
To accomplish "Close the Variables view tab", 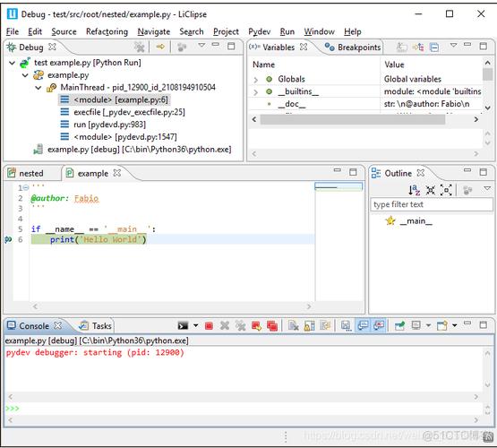I will 304,47.
